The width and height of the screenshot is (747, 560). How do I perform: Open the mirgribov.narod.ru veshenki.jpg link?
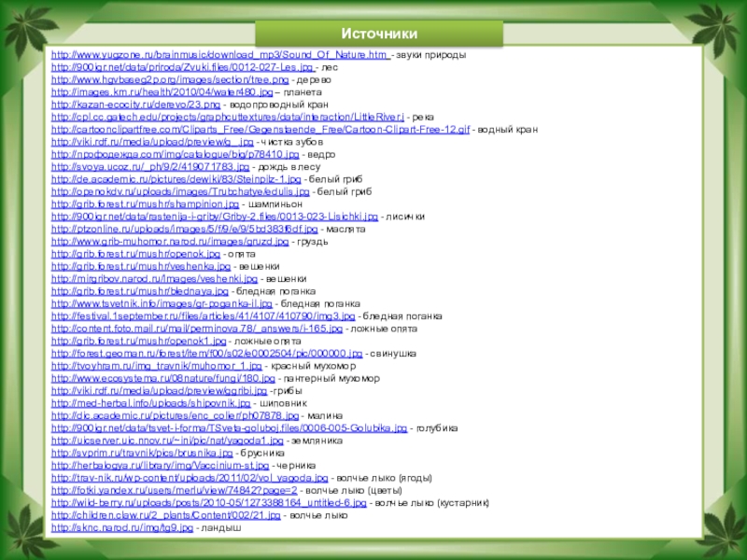(x=154, y=277)
